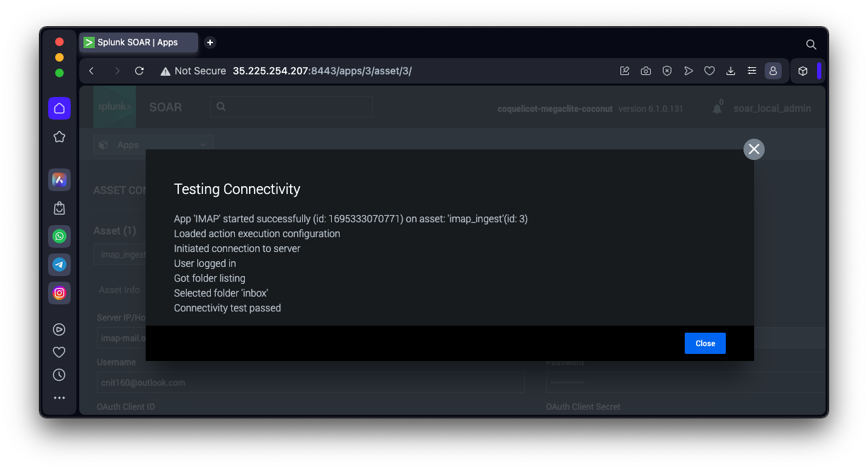Click 'Connectivity test passed' message
The width and height of the screenshot is (868, 470).
pos(227,308)
